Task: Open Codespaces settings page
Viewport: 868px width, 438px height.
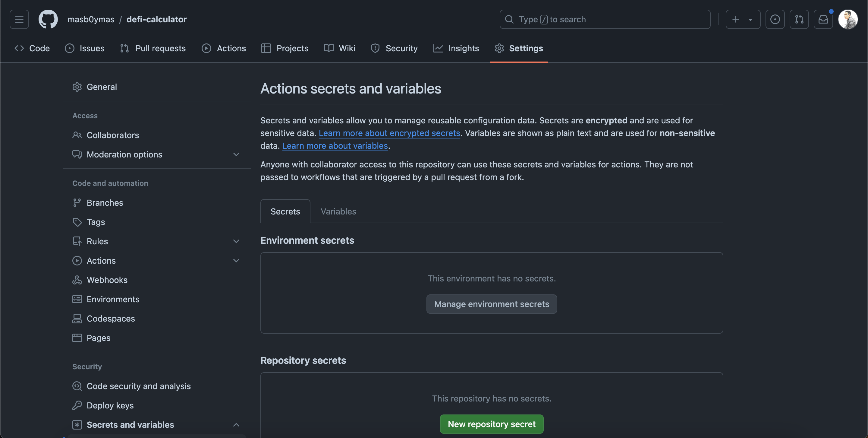Action: pos(111,318)
